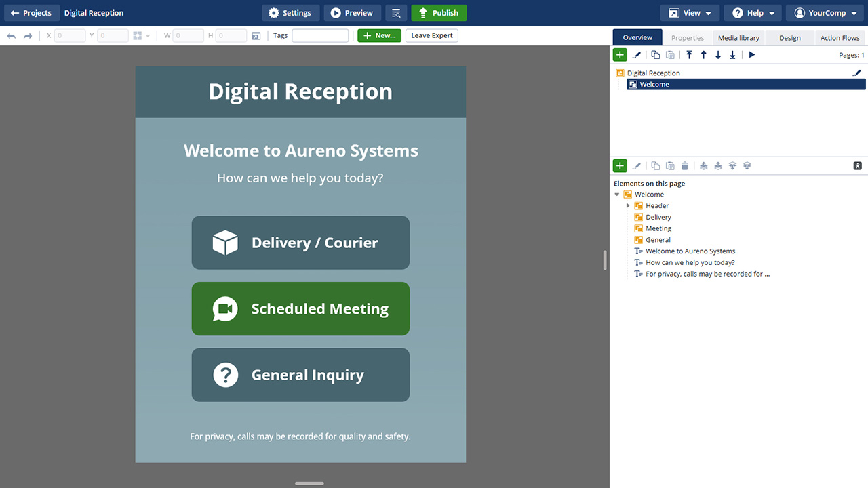868x488 pixels.
Task: Open the YourComp account dropdown
Action: tap(825, 12)
